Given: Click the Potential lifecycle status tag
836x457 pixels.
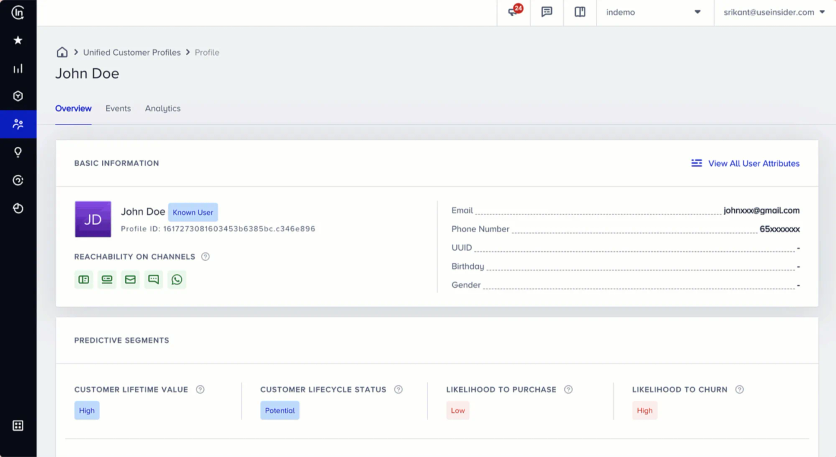Looking at the screenshot, I should (280, 411).
